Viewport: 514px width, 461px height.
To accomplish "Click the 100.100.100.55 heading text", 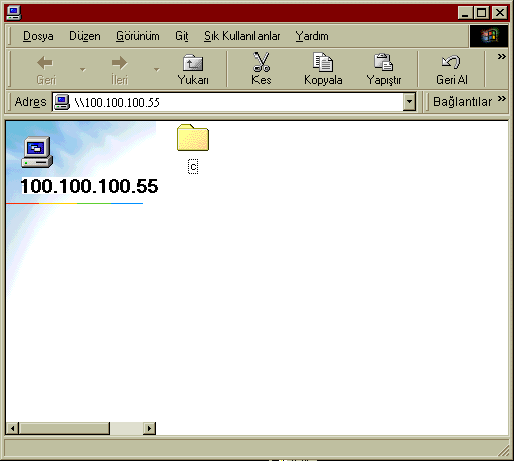I will [89, 186].
